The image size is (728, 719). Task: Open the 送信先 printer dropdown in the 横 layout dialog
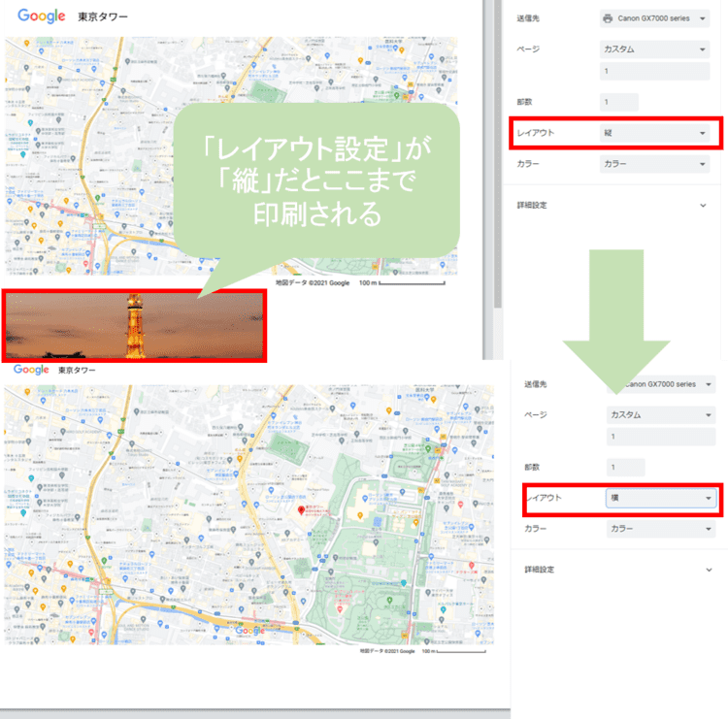661,384
